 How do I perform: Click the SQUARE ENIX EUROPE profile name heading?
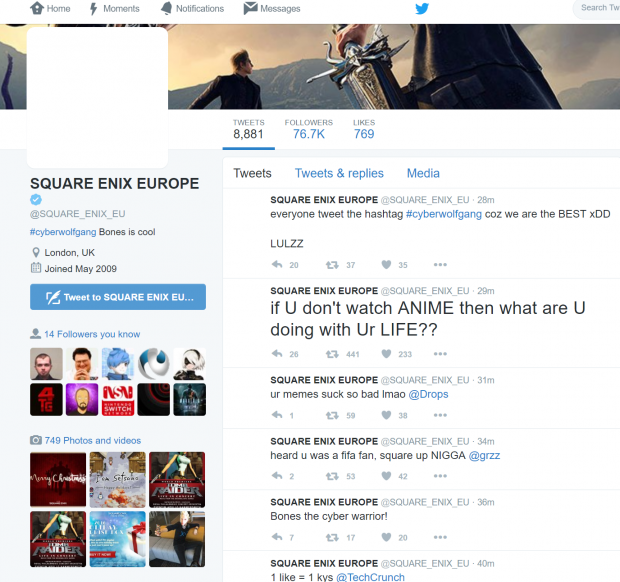point(115,183)
